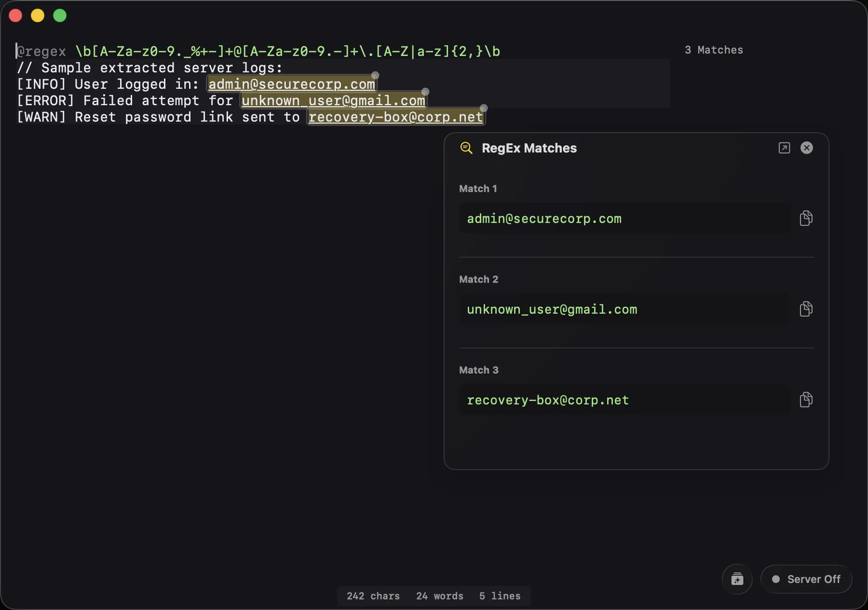Click the [WARN] log tag
Screen dimensions: 868x610
(x=41, y=117)
